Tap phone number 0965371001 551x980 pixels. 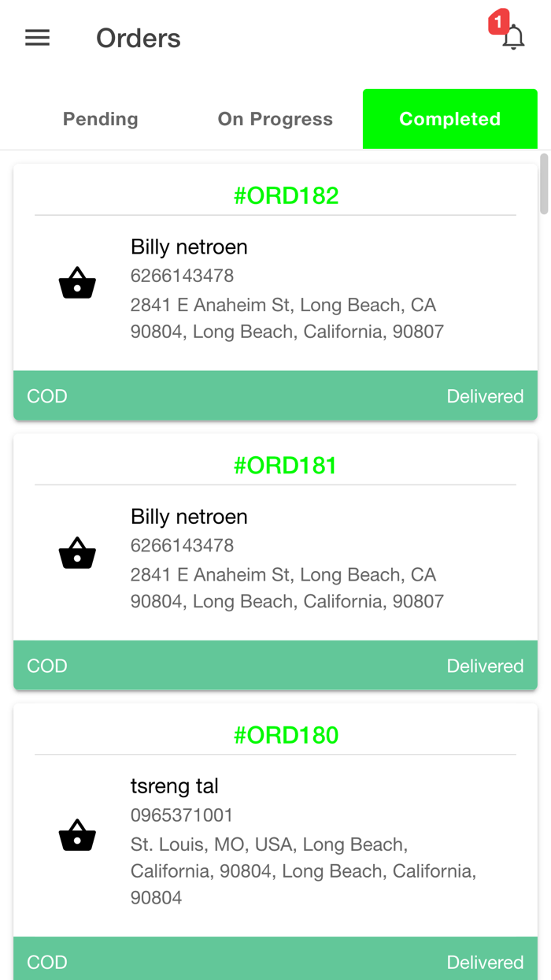pyautogui.click(x=182, y=815)
